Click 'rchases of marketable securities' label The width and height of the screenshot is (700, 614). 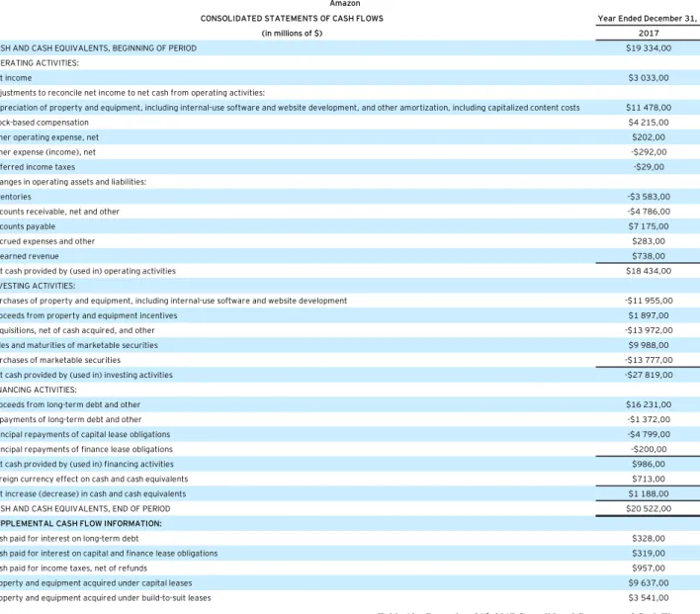60,360
